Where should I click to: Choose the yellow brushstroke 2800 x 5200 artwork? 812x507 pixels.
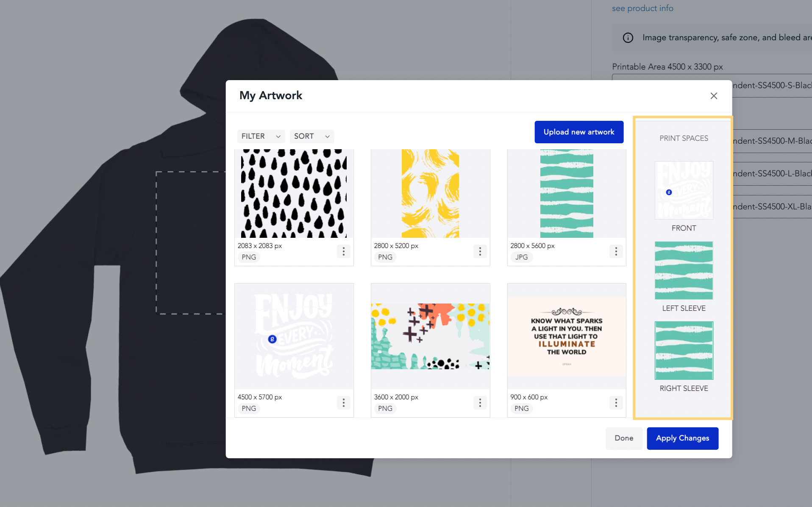click(x=430, y=193)
